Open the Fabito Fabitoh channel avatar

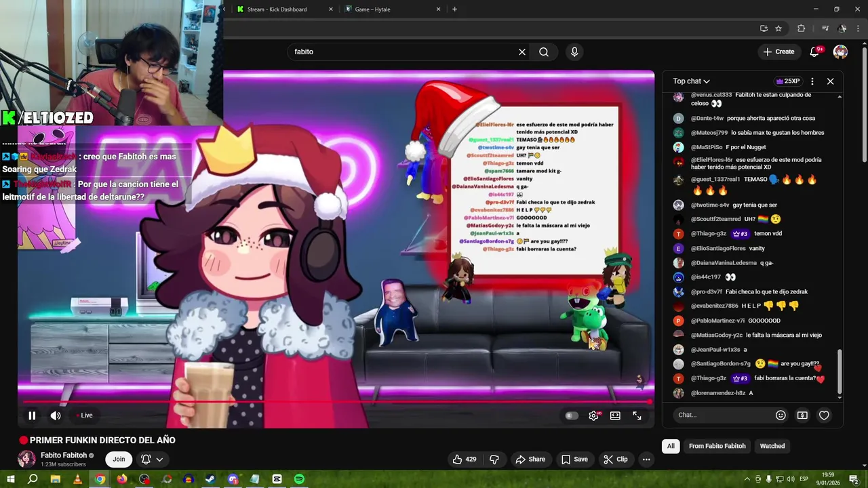click(26, 460)
